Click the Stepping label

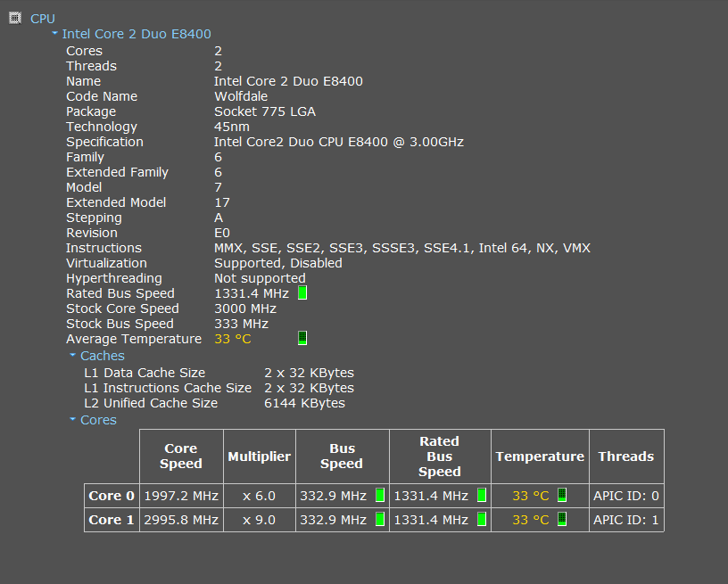coord(95,218)
